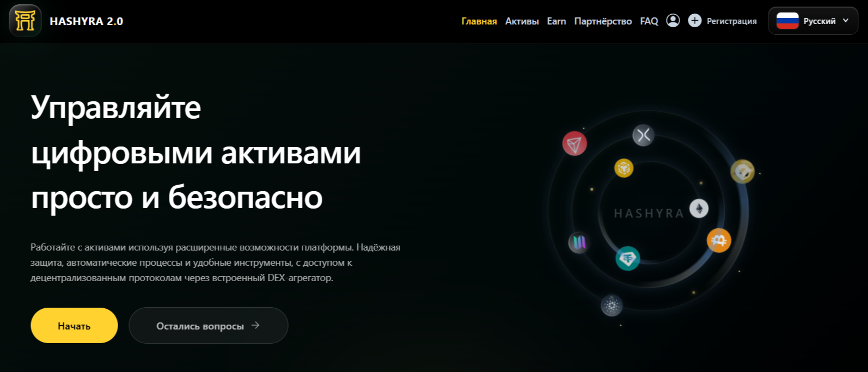Select the gold Dogecoin icon
Screen dimensions: 868x372
[x=742, y=172]
